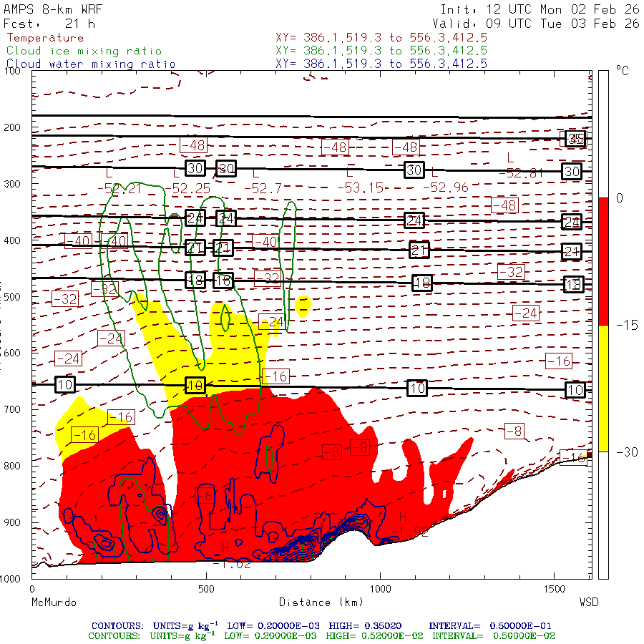Click the red "Temperature" legend label
The image size is (644, 644).
point(45,38)
